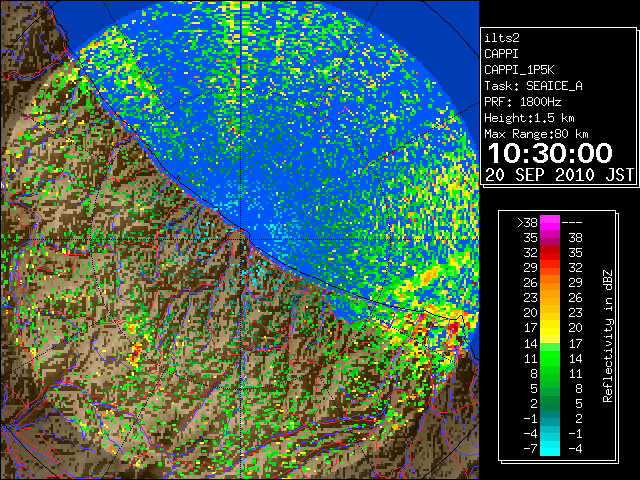Click the 'Height:1.5 km' line
Viewport: 640px width, 480px height.
(529, 118)
